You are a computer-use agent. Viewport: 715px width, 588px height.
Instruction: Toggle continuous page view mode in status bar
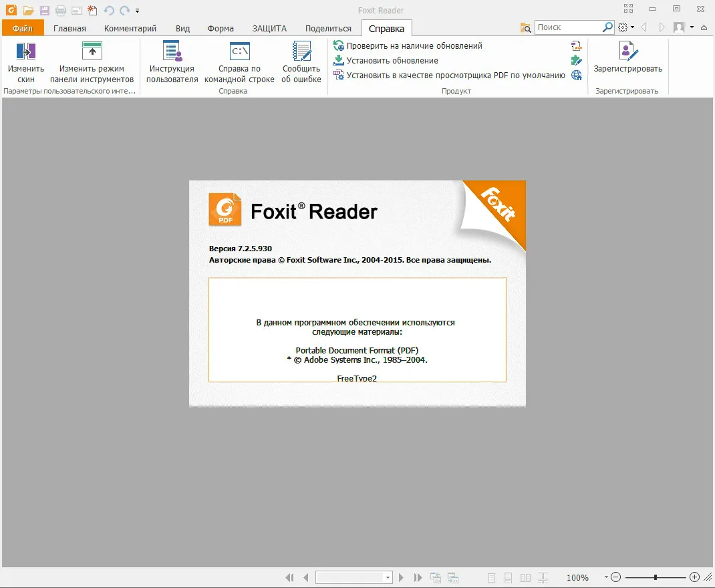(508, 578)
